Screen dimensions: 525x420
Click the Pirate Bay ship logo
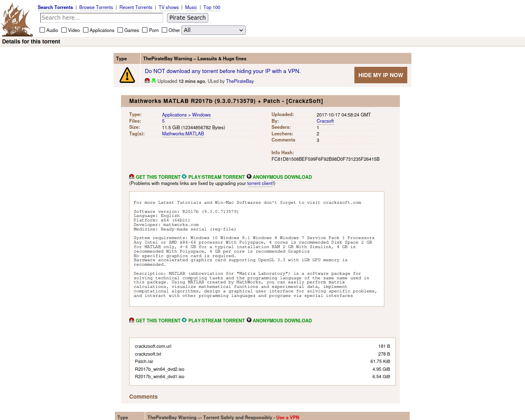tap(17, 20)
